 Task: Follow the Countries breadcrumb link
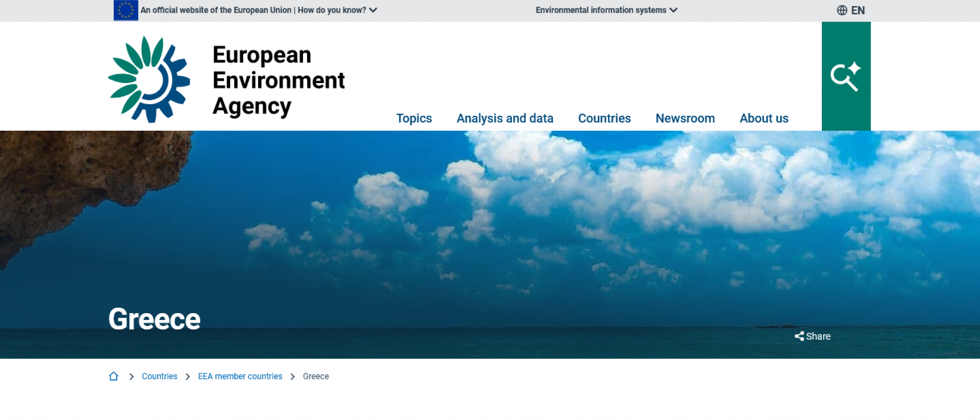pyautogui.click(x=160, y=376)
